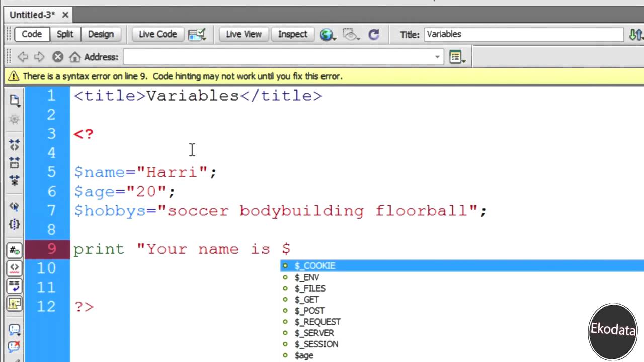644x362 pixels.
Task: Click line number 9 in the gutter
Action: [x=52, y=249]
